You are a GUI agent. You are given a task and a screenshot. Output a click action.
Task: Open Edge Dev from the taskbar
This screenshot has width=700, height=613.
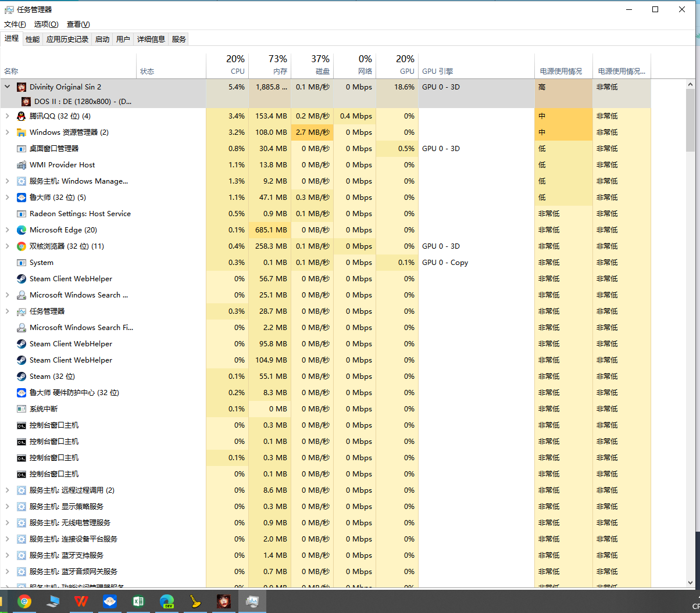click(x=167, y=601)
